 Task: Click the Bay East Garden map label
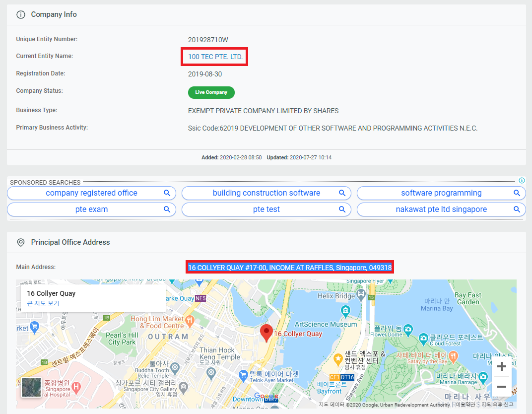click(467, 299)
